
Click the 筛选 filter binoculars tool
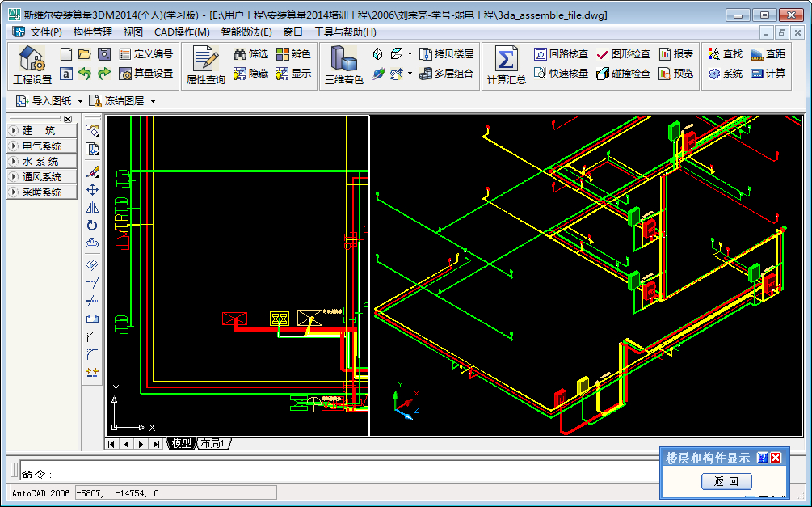pyautogui.click(x=250, y=54)
